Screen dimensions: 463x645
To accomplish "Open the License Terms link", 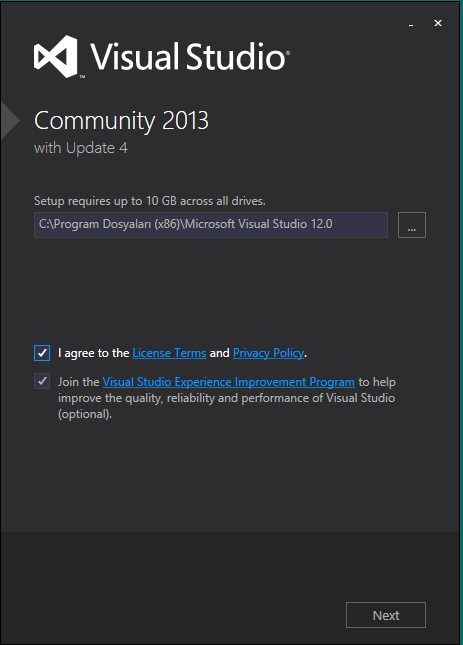I will point(169,353).
